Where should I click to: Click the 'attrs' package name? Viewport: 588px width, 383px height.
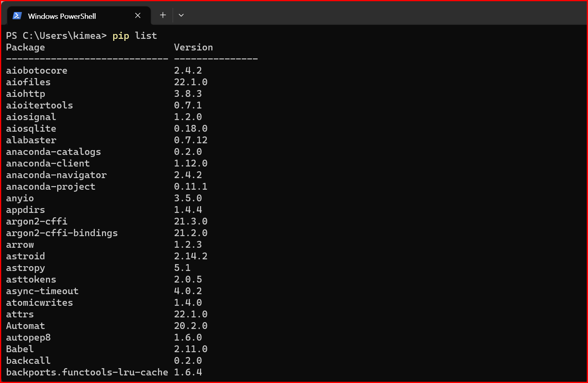click(x=20, y=315)
